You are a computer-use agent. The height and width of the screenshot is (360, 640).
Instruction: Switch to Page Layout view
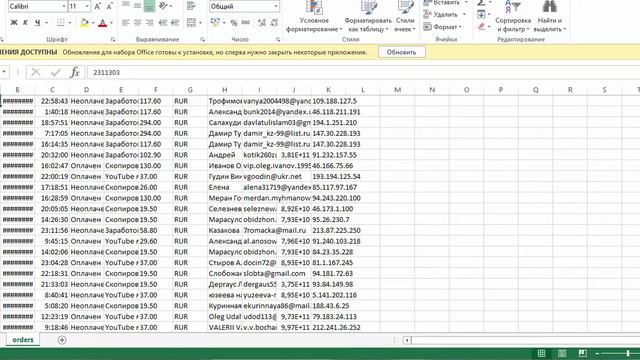pos(562,353)
